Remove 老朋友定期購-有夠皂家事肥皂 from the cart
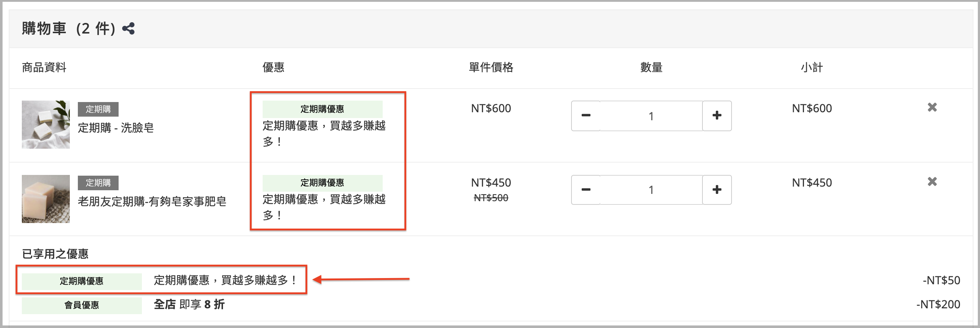This screenshot has width=980, height=328. coord(932,182)
